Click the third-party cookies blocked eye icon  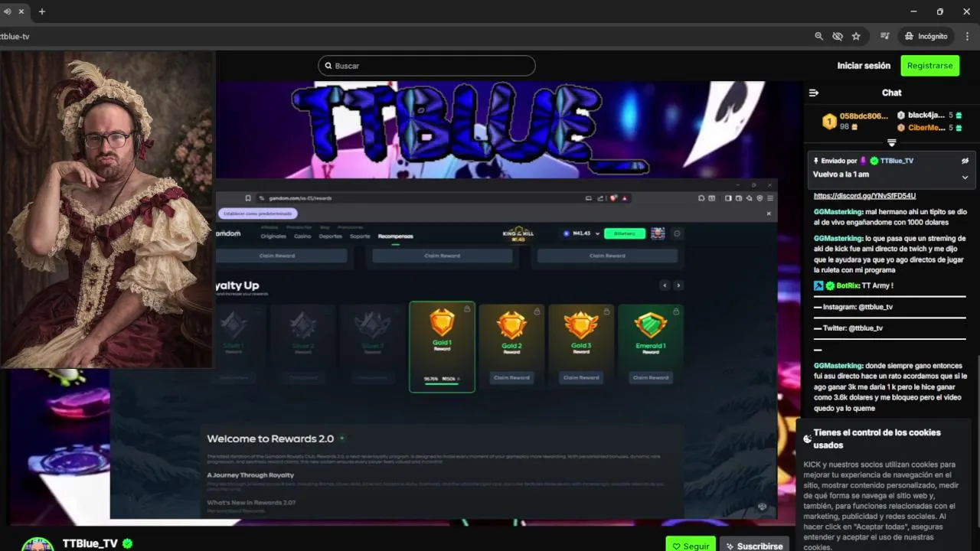tap(838, 36)
